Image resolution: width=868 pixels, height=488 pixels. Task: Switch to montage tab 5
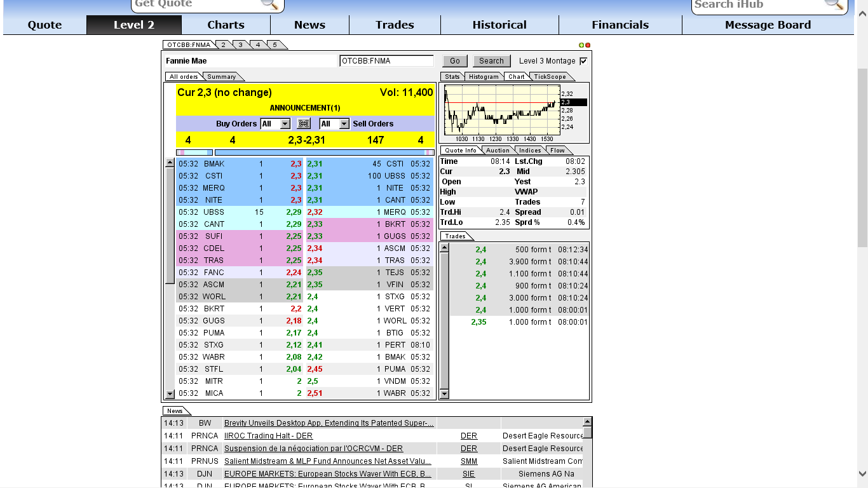[x=275, y=44]
